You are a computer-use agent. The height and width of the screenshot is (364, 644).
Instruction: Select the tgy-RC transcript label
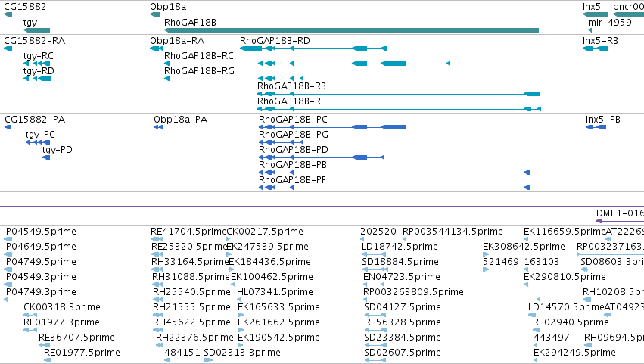(38, 56)
